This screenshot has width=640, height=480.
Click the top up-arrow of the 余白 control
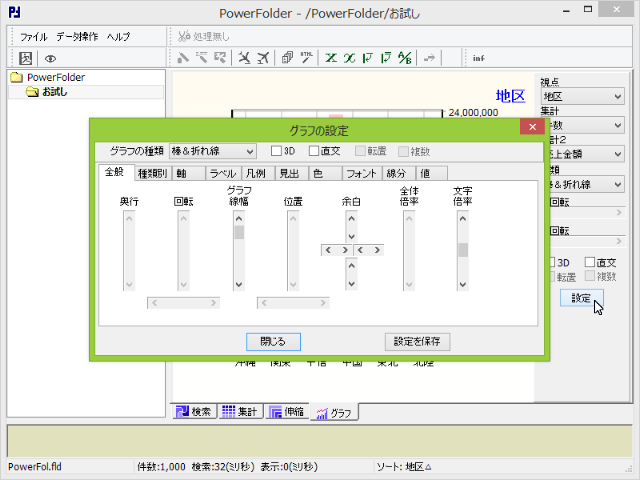coord(351,218)
